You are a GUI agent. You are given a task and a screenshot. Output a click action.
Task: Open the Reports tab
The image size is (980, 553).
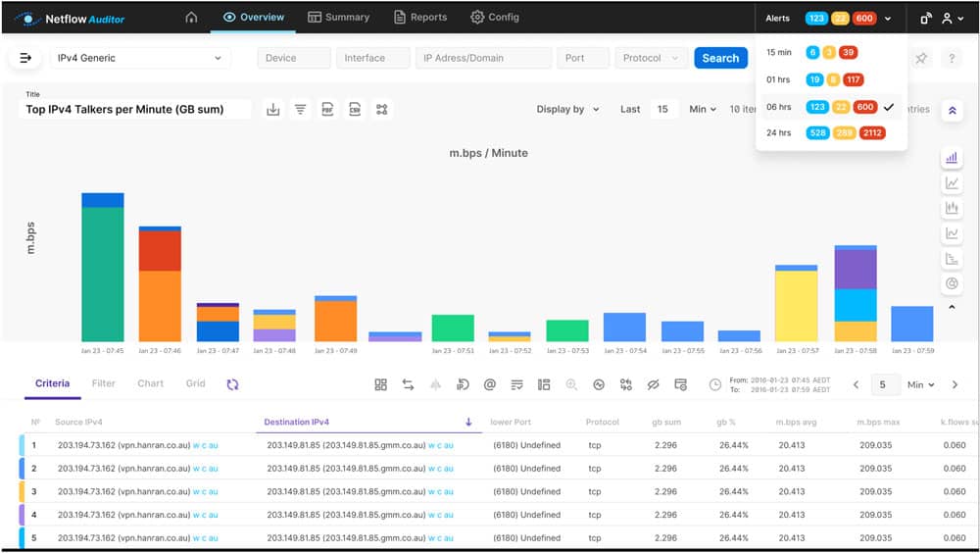(420, 18)
